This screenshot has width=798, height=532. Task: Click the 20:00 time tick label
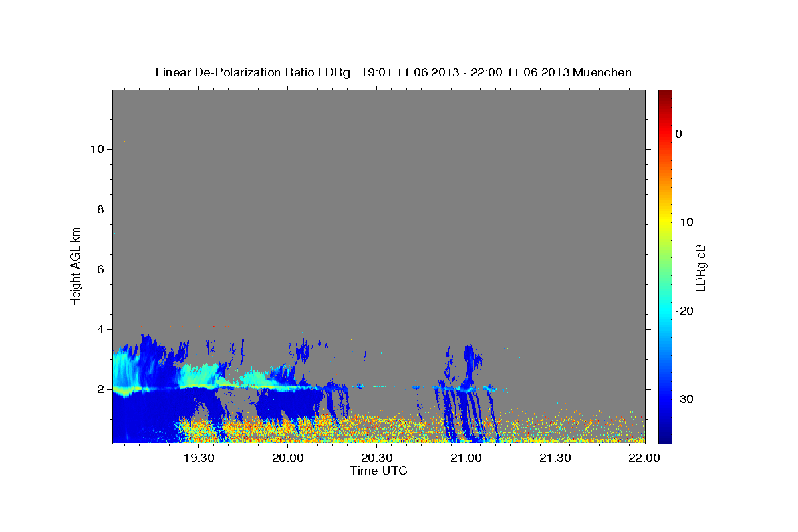(287, 458)
